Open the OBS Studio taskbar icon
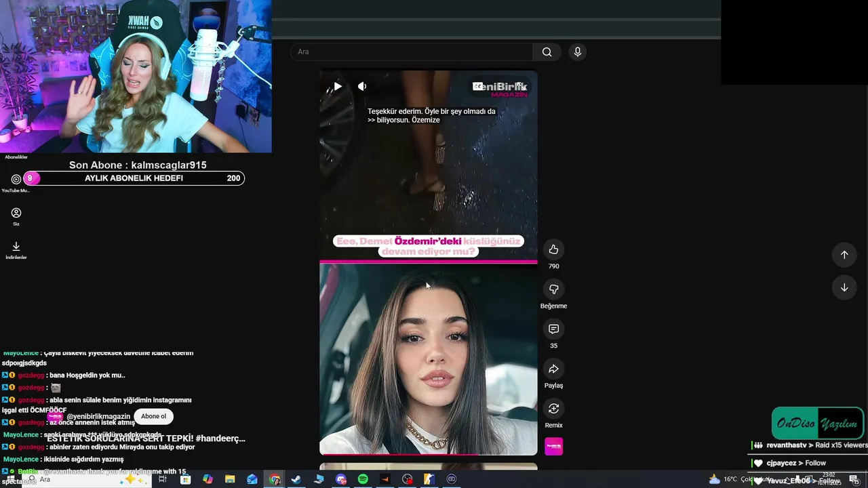The width and height of the screenshot is (868, 488). (x=407, y=479)
